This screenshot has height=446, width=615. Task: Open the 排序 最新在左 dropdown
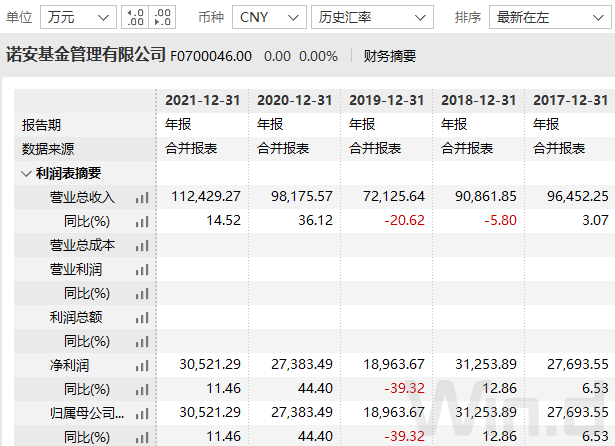coord(550,17)
